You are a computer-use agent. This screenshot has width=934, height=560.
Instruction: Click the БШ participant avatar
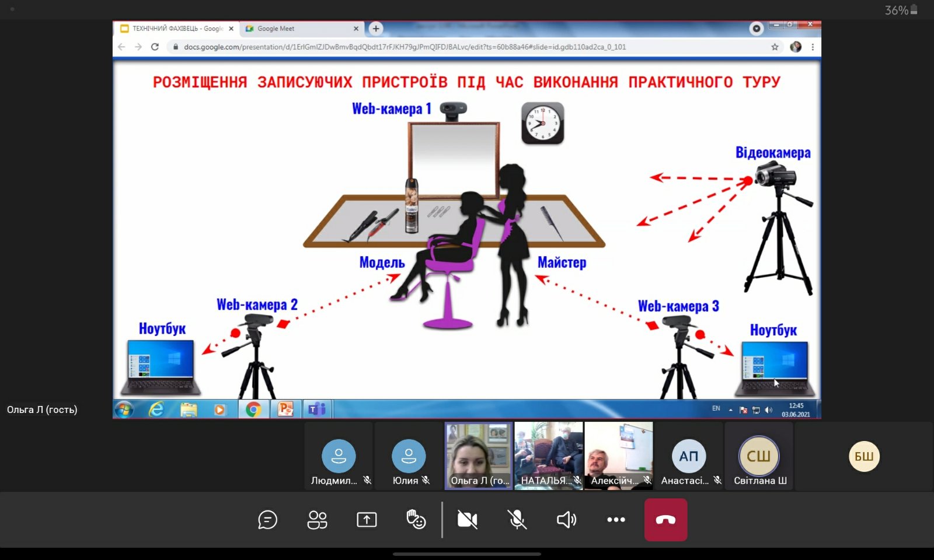coord(864,456)
